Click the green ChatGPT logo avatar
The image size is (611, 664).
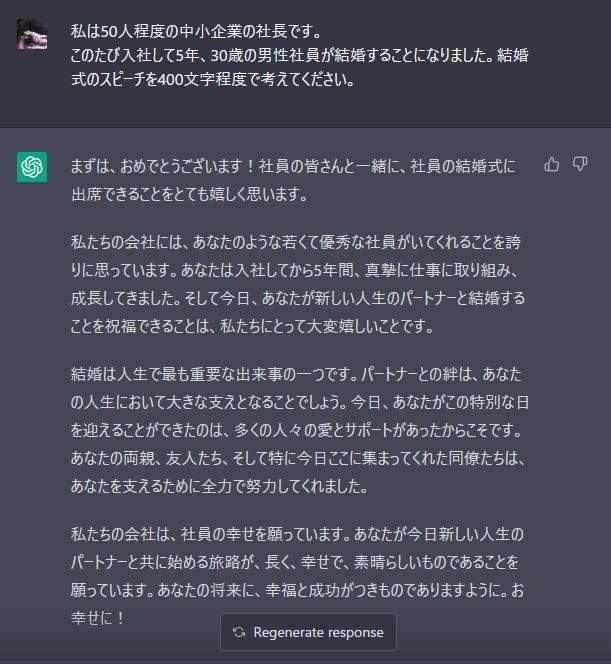[32, 167]
